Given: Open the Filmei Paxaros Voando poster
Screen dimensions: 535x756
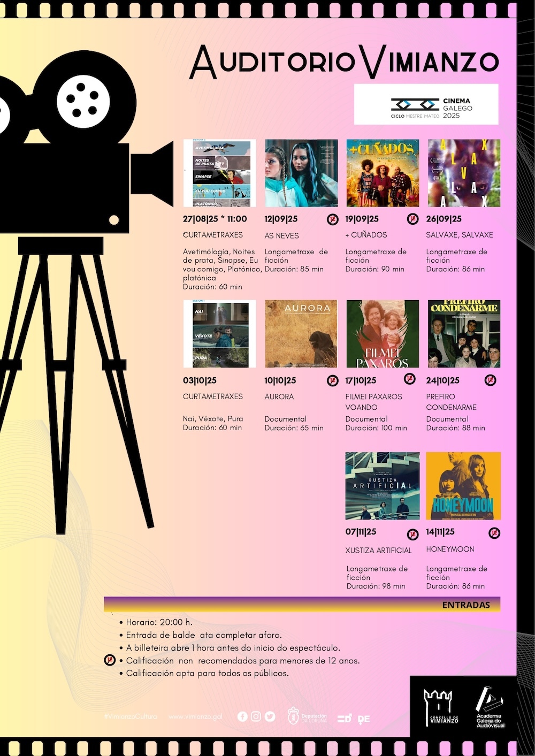Looking at the screenshot, I should point(383,334).
